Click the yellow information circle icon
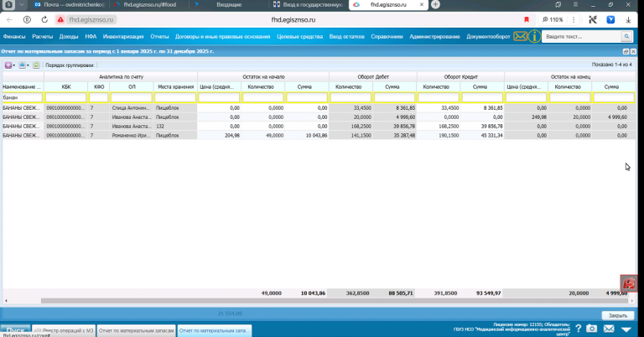 pyautogui.click(x=534, y=37)
